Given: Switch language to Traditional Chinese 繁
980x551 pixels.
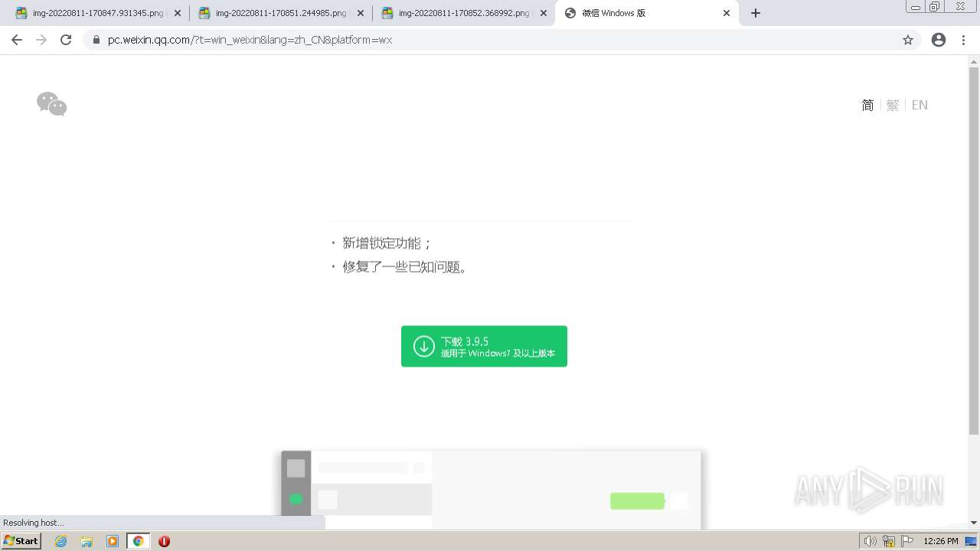Looking at the screenshot, I should point(893,105).
